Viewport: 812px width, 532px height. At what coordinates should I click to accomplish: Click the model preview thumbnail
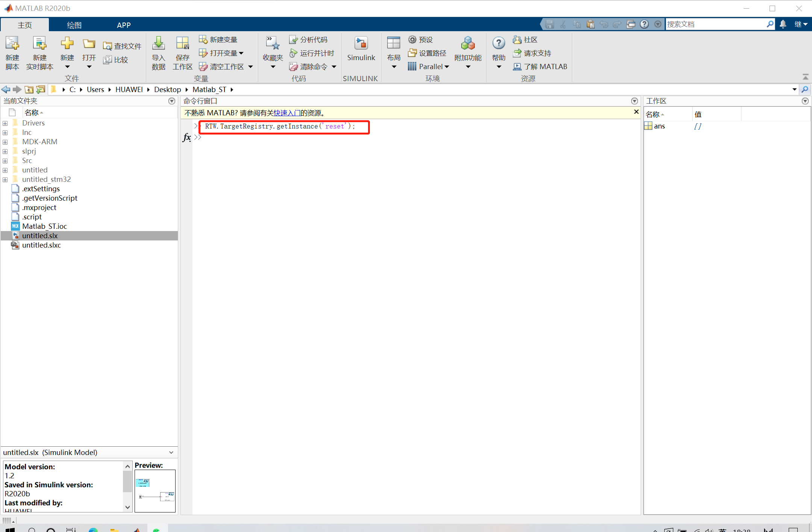[155, 491]
